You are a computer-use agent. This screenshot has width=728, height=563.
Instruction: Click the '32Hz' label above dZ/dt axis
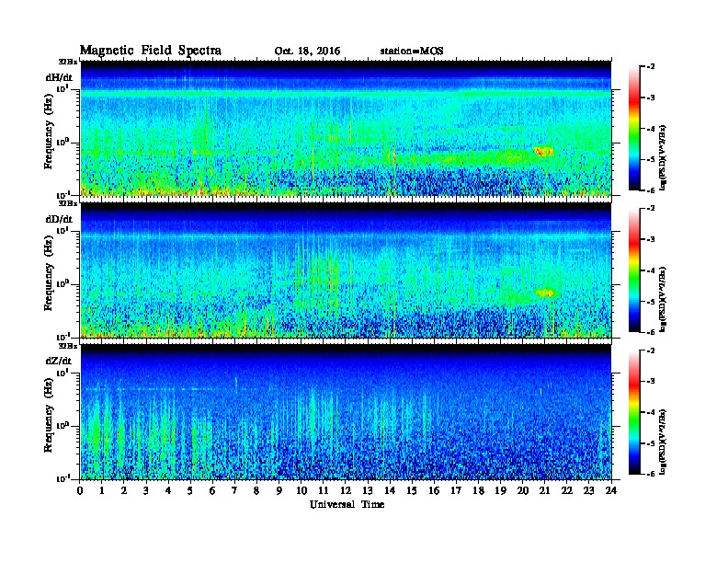click(x=68, y=346)
